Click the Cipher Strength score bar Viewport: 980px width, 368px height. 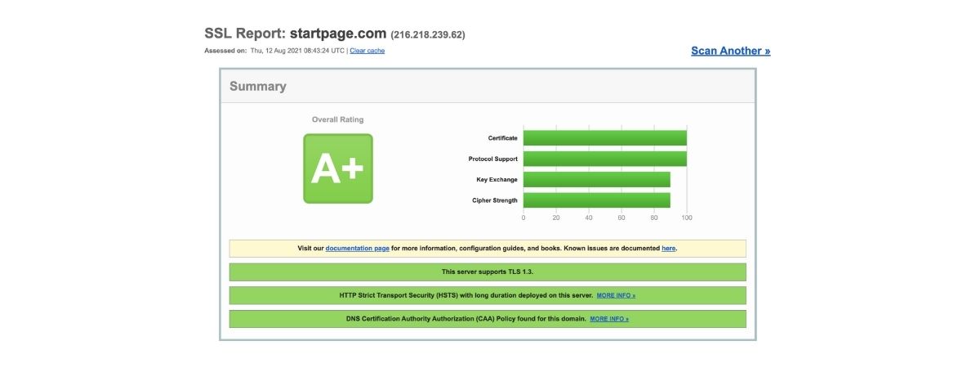pyautogui.click(x=596, y=200)
